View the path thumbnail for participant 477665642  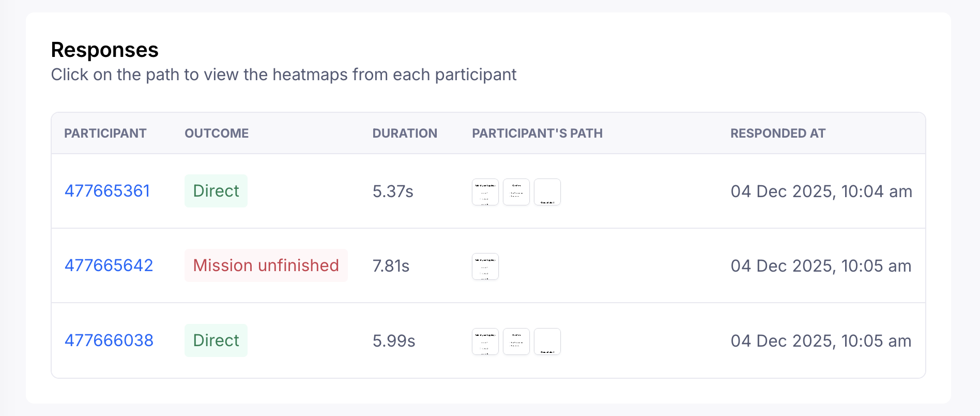tap(485, 266)
